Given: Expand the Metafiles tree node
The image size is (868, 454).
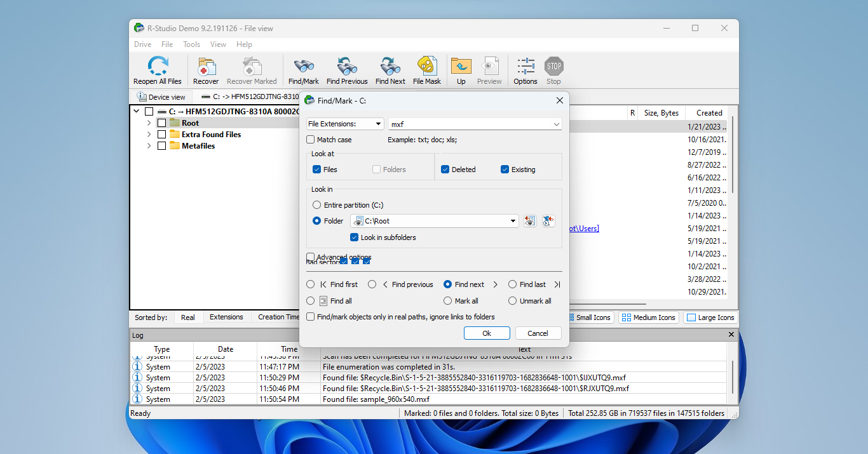Looking at the screenshot, I should [x=149, y=146].
